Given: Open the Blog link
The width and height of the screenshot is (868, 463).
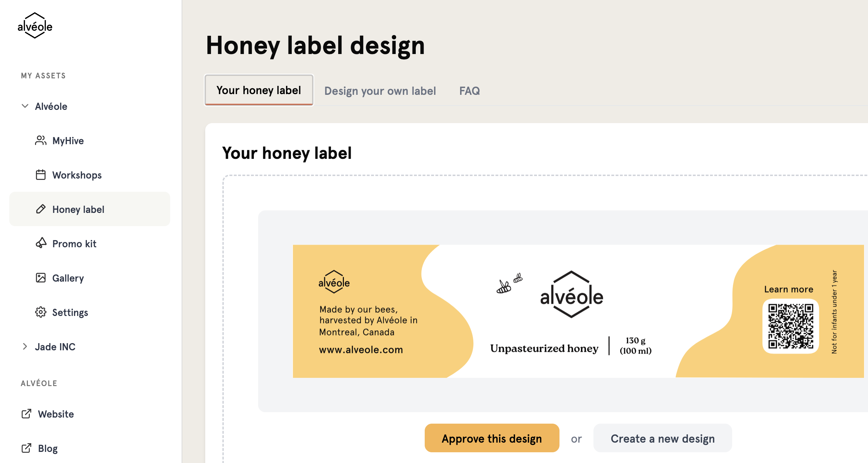Looking at the screenshot, I should coord(48,448).
